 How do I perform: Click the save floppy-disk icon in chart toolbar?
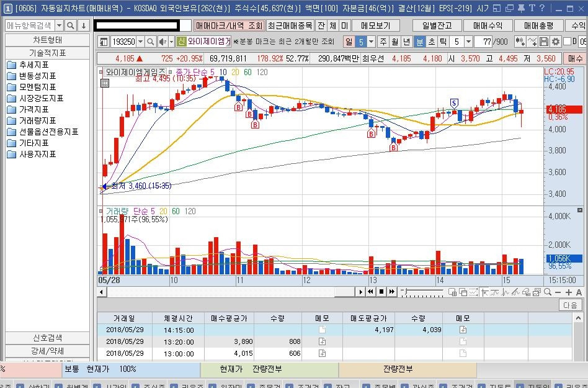click(x=544, y=42)
